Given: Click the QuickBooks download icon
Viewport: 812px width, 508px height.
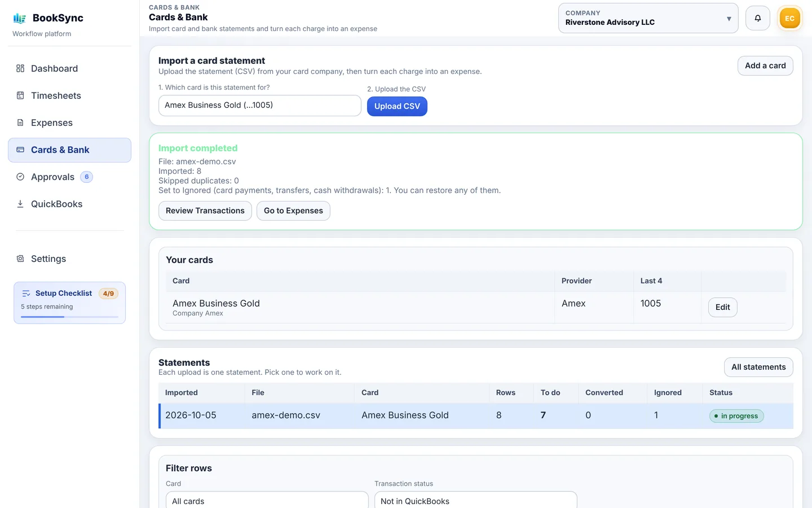Looking at the screenshot, I should coord(20,204).
